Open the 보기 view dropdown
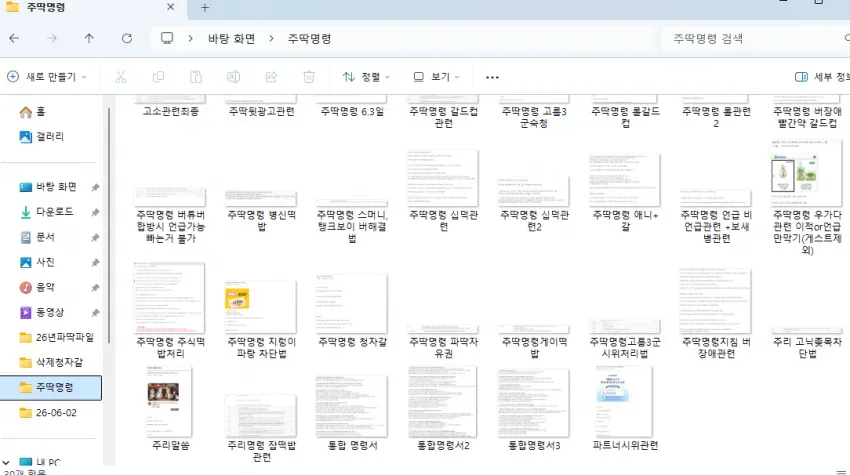 click(436, 77)
